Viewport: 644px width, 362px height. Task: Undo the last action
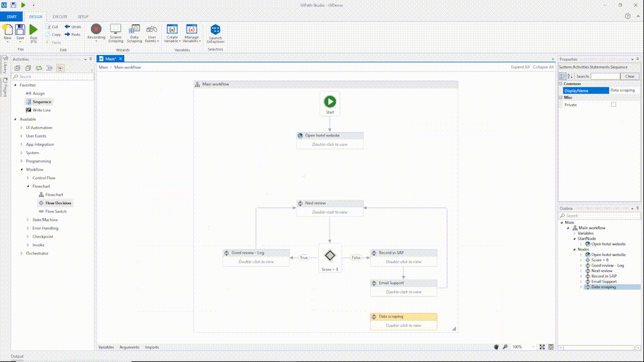[73, 27]
